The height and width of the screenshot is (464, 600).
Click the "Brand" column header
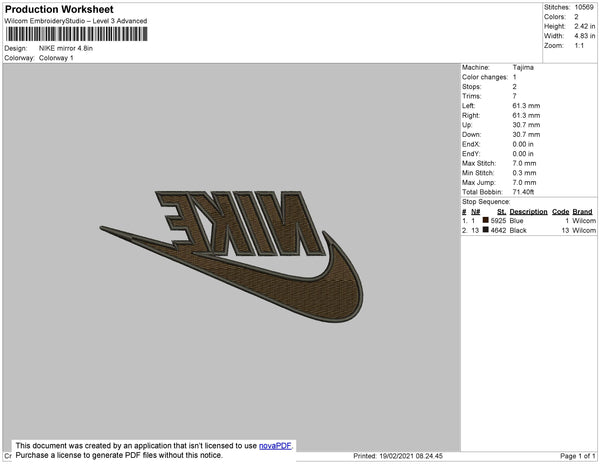(x=582, y=212)
